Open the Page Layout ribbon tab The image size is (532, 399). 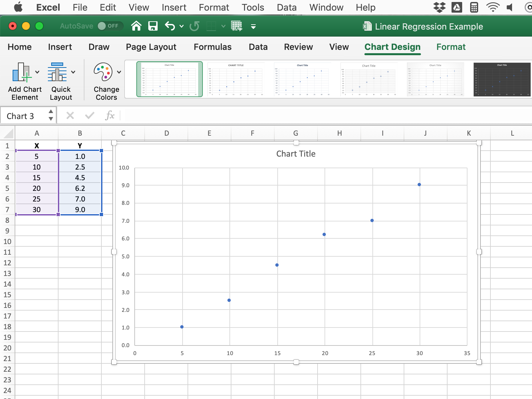[x=151, y=47]
